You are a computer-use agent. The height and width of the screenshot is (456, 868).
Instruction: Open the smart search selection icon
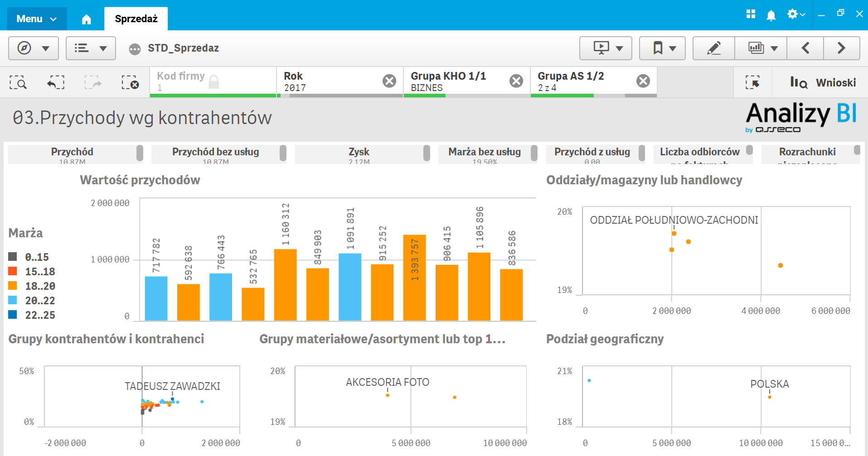point(18,82)
